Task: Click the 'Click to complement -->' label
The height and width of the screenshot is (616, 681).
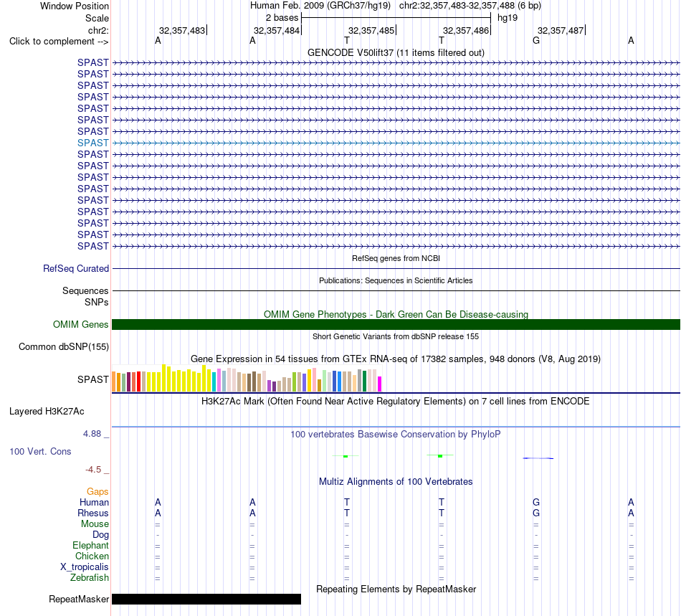Action: coord(59,42)
